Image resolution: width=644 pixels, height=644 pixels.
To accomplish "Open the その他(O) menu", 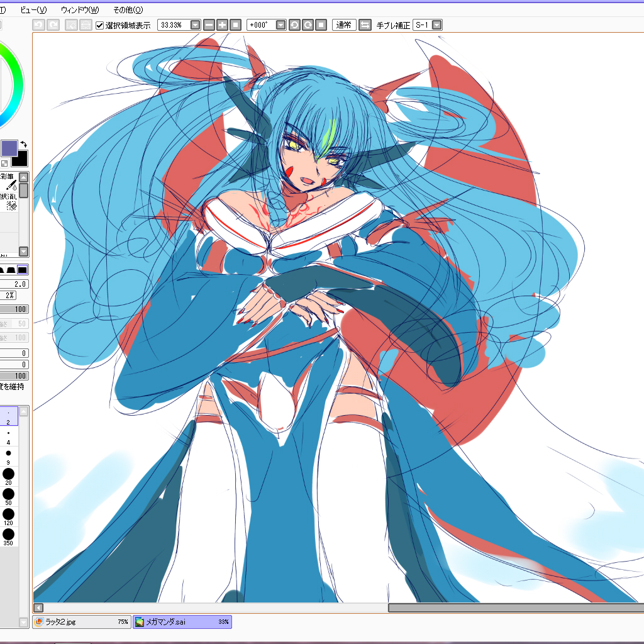I will (128, 9).
